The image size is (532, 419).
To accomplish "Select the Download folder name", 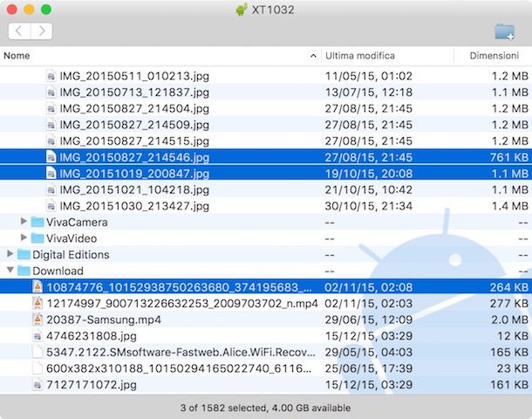I will 58,271.
